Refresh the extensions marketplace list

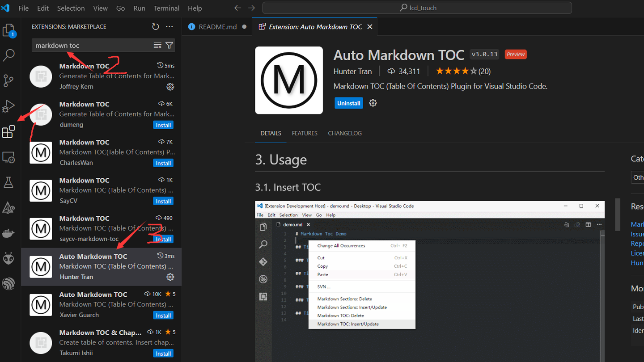155,26
